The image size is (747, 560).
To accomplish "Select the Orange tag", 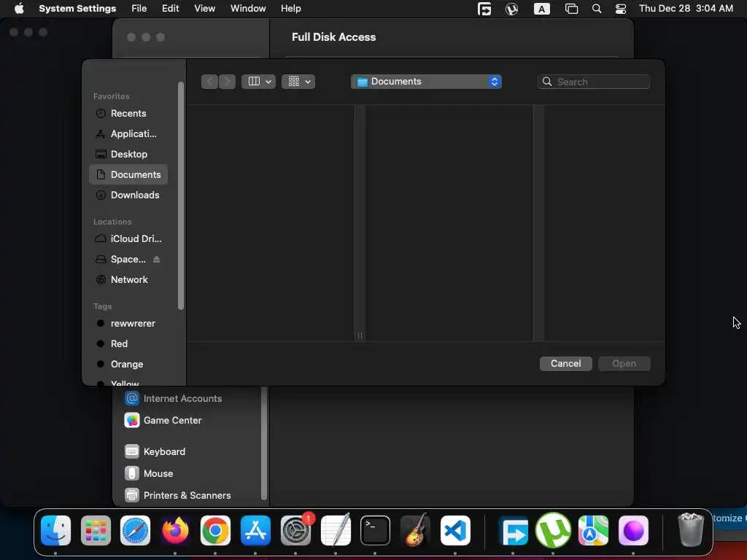I will [128, 365].
